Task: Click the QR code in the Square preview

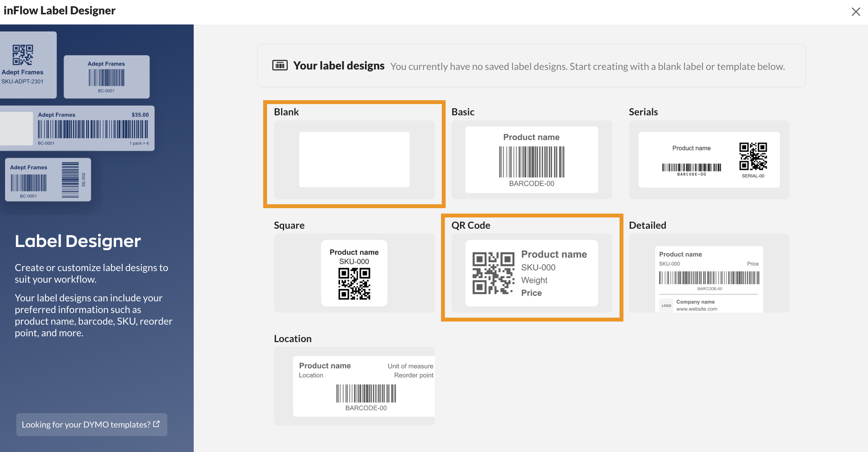Action: [x=354, y=284]
